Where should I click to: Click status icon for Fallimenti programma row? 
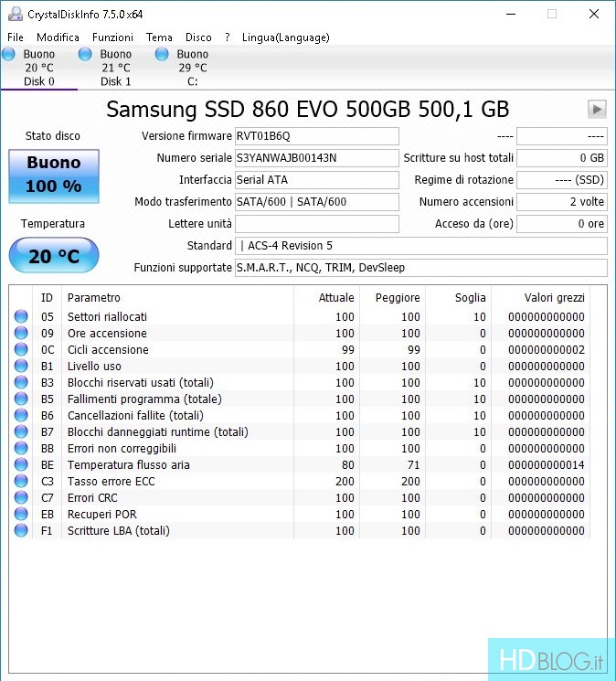coord(21,399)
